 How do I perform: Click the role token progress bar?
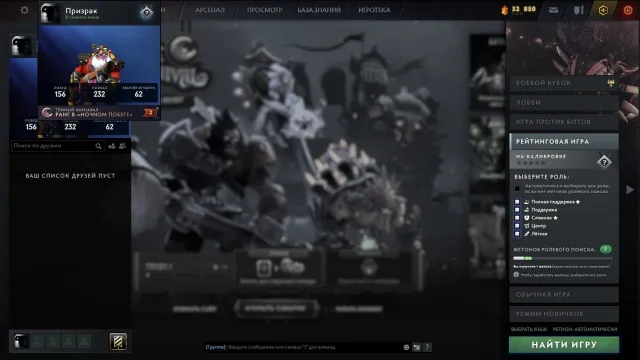(x=563, y=258)
